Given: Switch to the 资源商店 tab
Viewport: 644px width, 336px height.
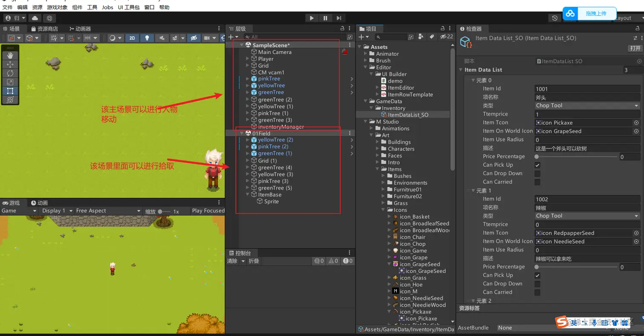Looking at the screenshot, I should click(44, 29).
